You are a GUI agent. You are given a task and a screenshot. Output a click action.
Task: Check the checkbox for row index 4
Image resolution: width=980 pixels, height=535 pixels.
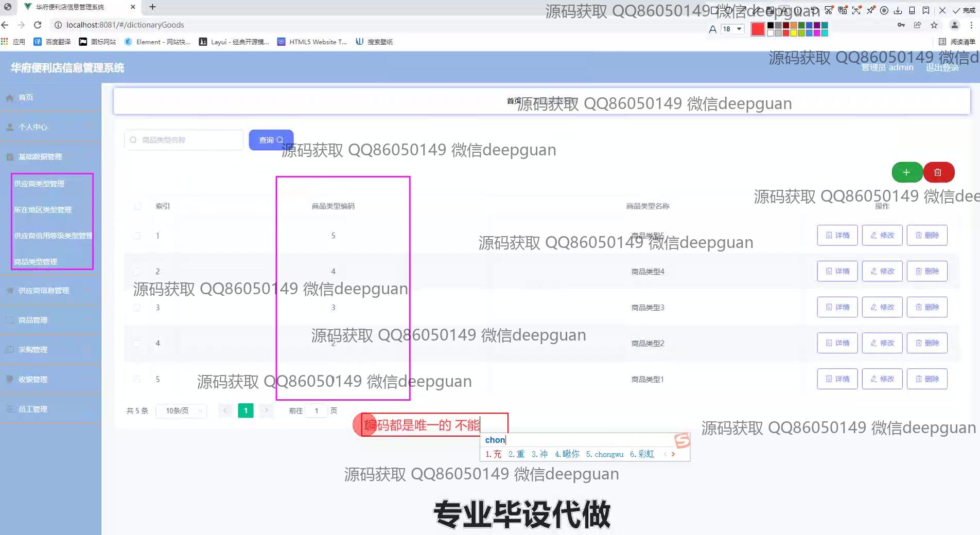[137, 343]
